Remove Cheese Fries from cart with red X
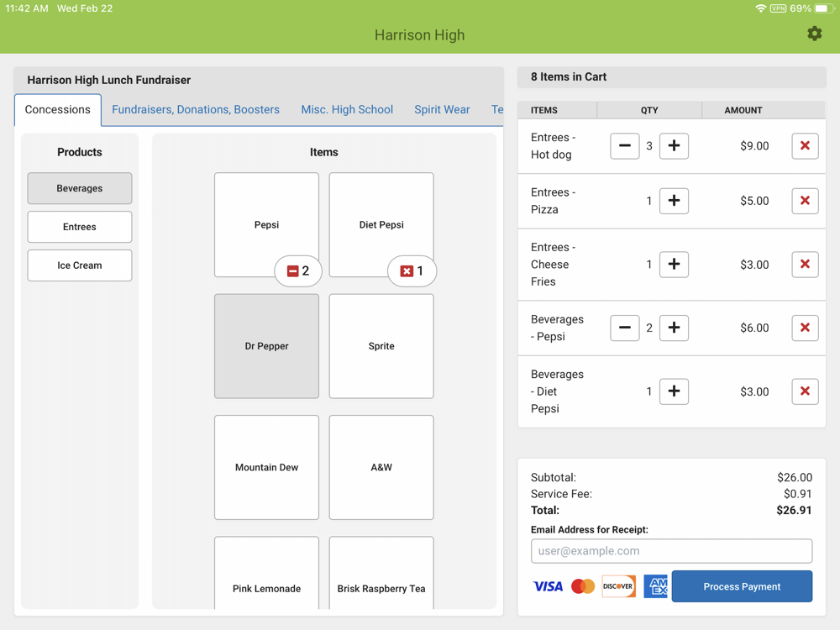The height and width of the screenshot is (630, 840). [805, 264]
